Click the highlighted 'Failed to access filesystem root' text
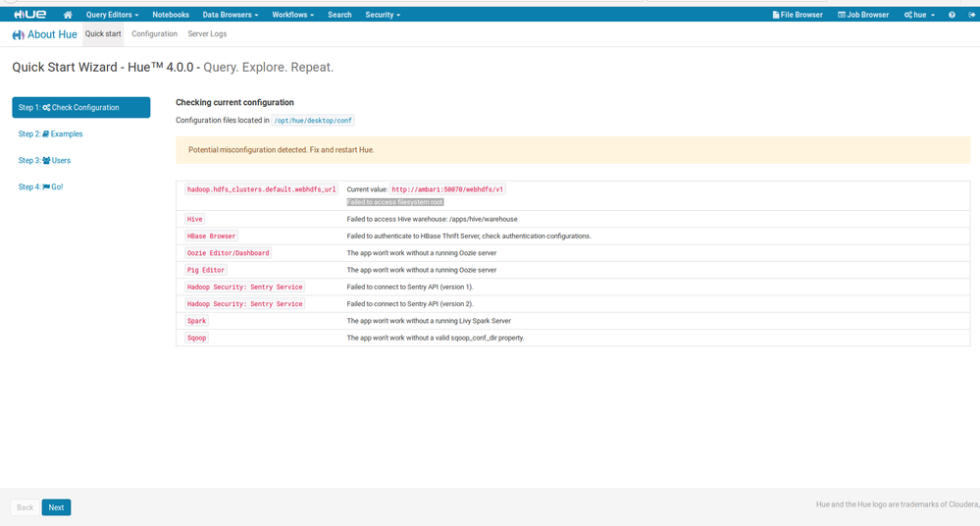This screenshot has height=526, width=980. (395, 202)
